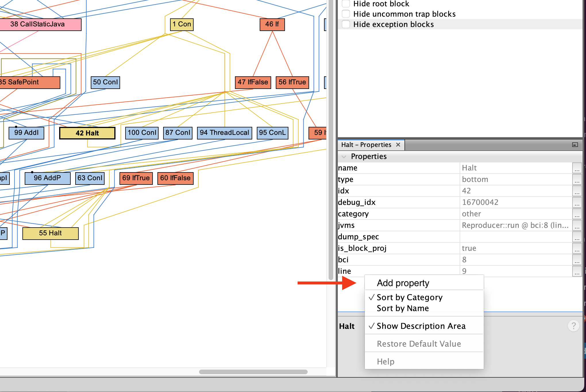Enable Hide uncommon trap blocks checkbox
Screen dimensions: 586x392
pyautogui.click(x=346, y=14)
